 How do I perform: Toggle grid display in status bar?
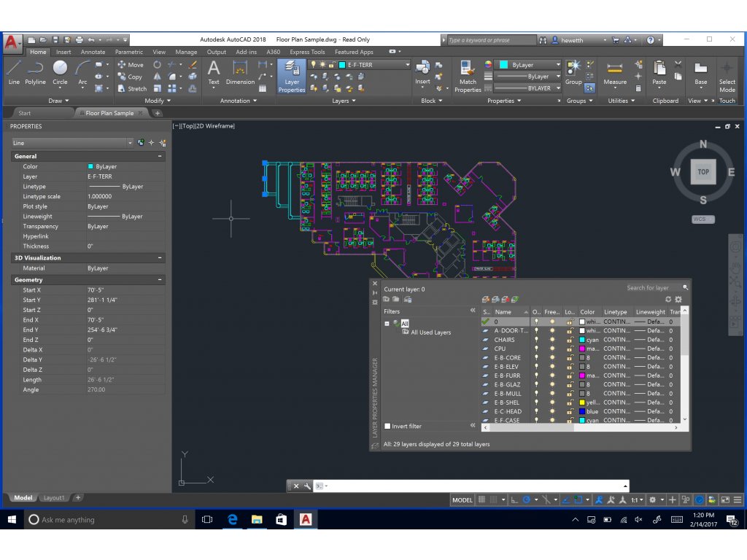click(x=481, y=500)
